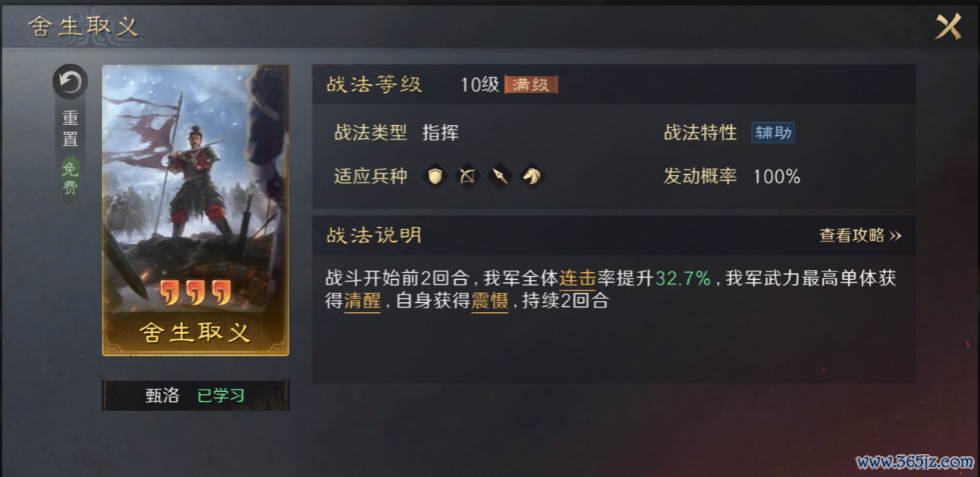Click the 查看攻略 double chevron arrows

pyautogui.click(x=895, y=236)
